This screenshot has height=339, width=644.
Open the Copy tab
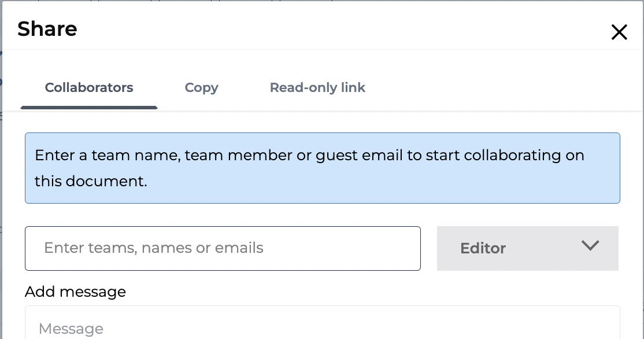click(201, 87)
